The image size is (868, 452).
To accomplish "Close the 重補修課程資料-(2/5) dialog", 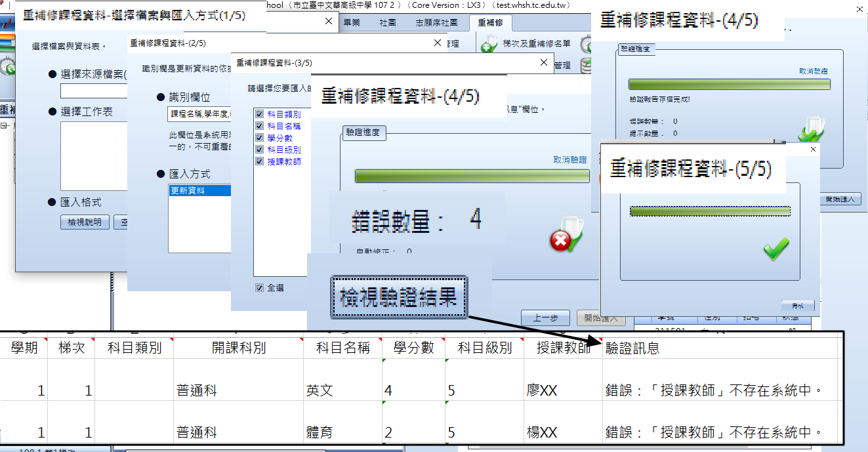I will 438,43.
